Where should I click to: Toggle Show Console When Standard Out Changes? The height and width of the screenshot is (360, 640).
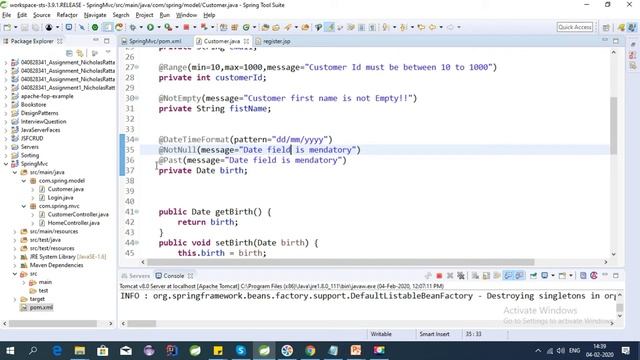pos(508,276)
